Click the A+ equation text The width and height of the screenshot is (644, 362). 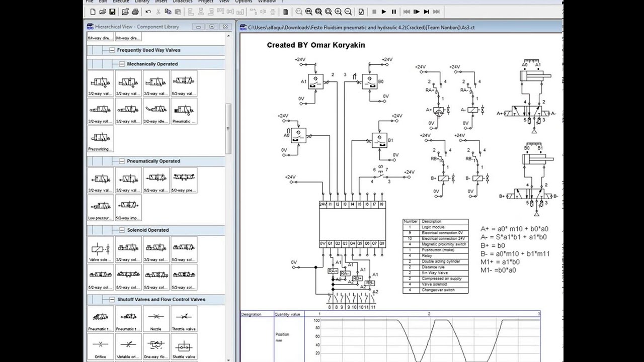tap(514, 229)
